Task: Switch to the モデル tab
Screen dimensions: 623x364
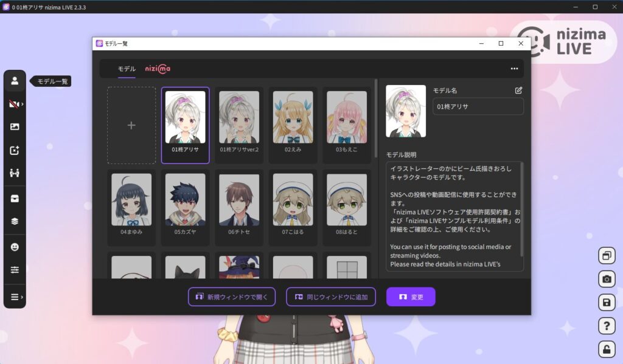Action: click(x=127, y=69)
